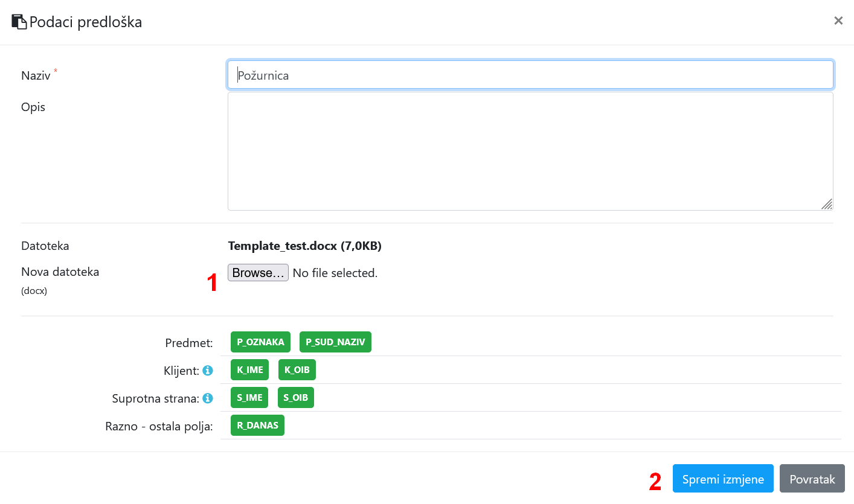Save changes with Spremi izmjene
The width and height of the screenshot is (854, 504).
pos(723,479)
